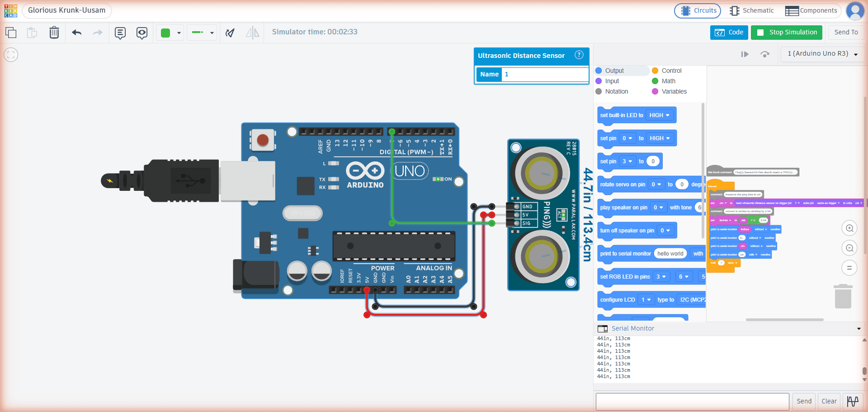Open pin dropdown in turn off speaker block
Image resolution: width=868 pixels, height=412 pixels.
click(665, 231)
